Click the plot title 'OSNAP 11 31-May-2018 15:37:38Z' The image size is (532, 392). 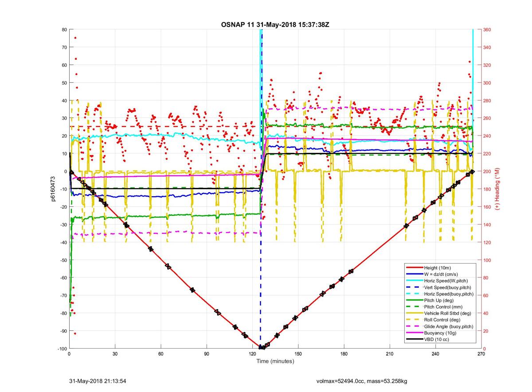[x=275, y=24]
